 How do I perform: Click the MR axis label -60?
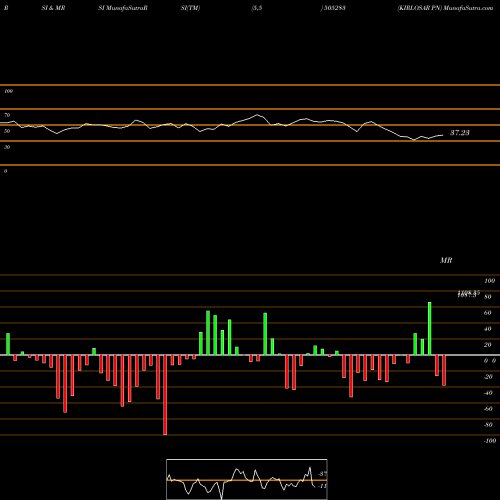(x=488, y=409)
